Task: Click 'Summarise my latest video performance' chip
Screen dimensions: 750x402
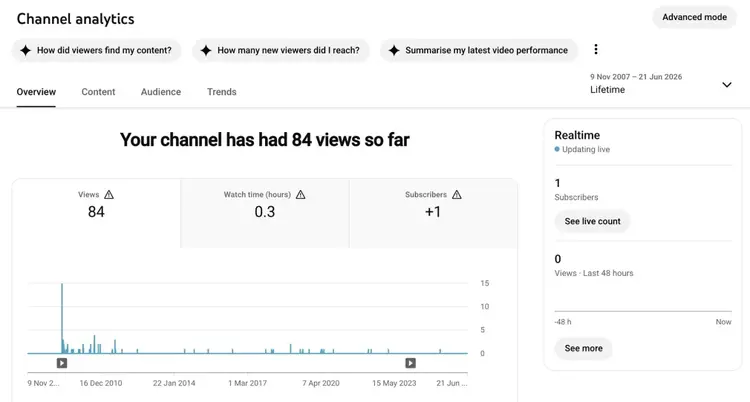Action: coord(479,50)
